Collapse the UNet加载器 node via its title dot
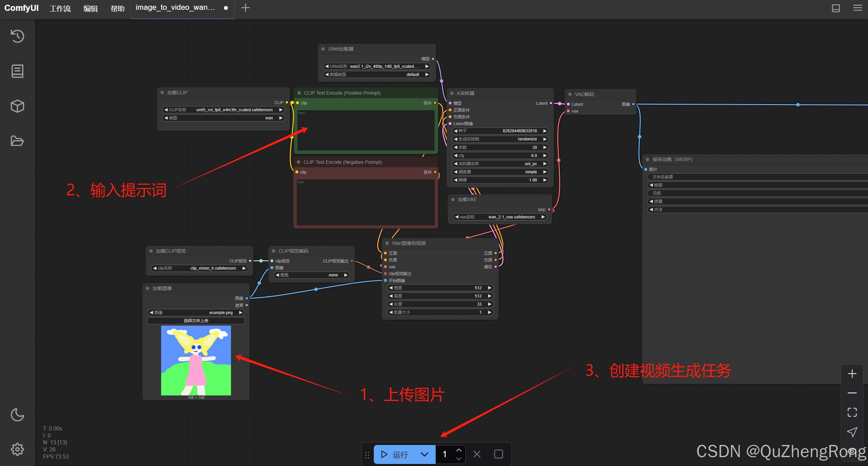868x466 pixels. [x=323, y=49]
